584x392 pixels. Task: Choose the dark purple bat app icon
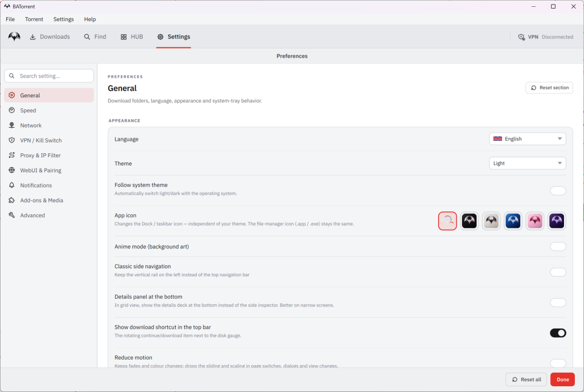tap(557, 221)
